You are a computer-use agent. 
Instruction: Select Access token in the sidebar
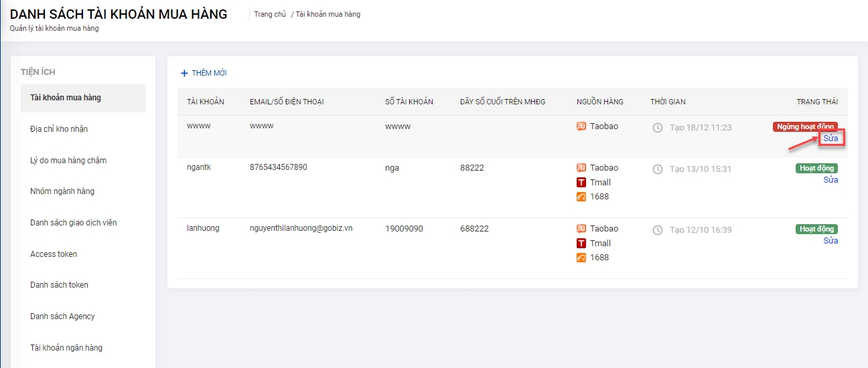coord(54,254)
